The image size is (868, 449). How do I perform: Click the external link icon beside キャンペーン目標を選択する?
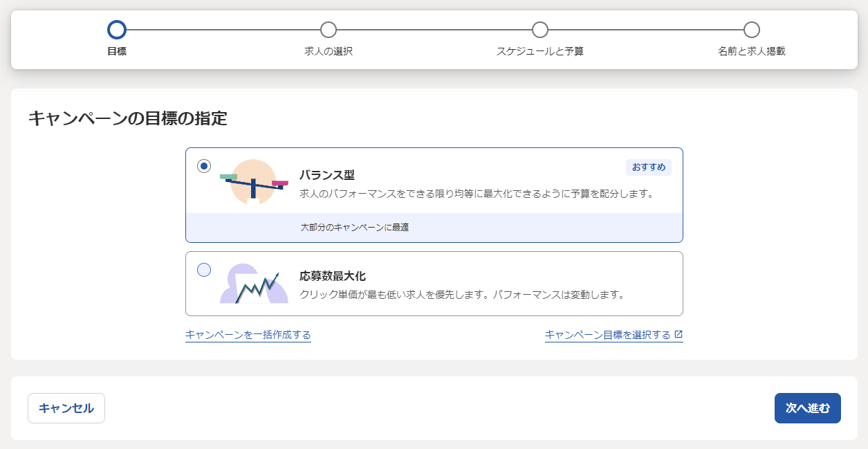pyautogui.click(x=678, y=334)
